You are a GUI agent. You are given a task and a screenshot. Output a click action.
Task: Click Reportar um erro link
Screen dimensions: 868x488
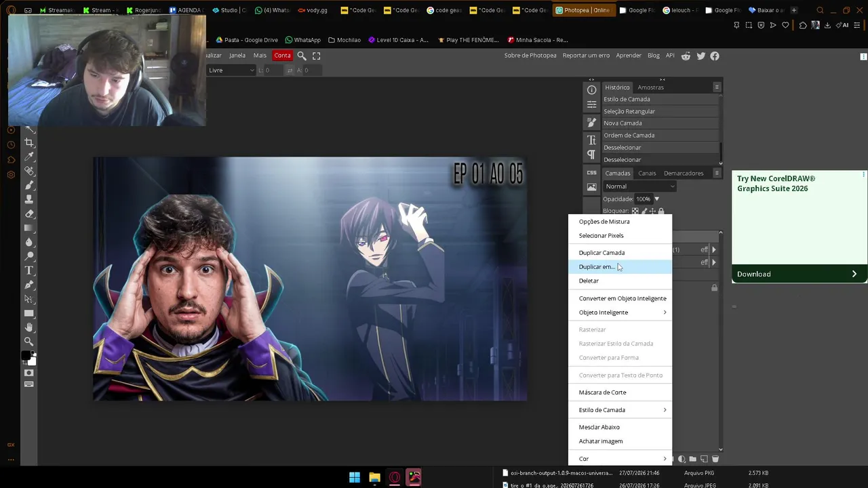pyautogui.click(x=586, y=56)
